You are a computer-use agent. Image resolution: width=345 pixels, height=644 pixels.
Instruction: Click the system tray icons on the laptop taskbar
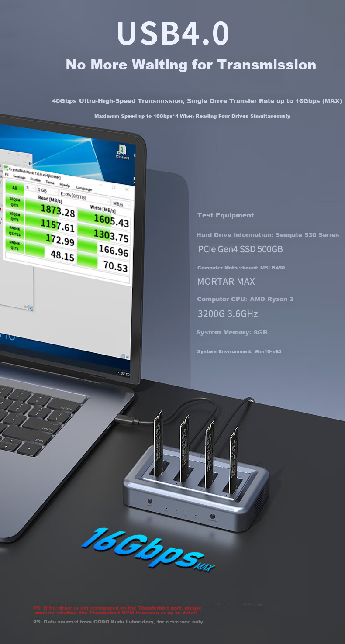124,373
